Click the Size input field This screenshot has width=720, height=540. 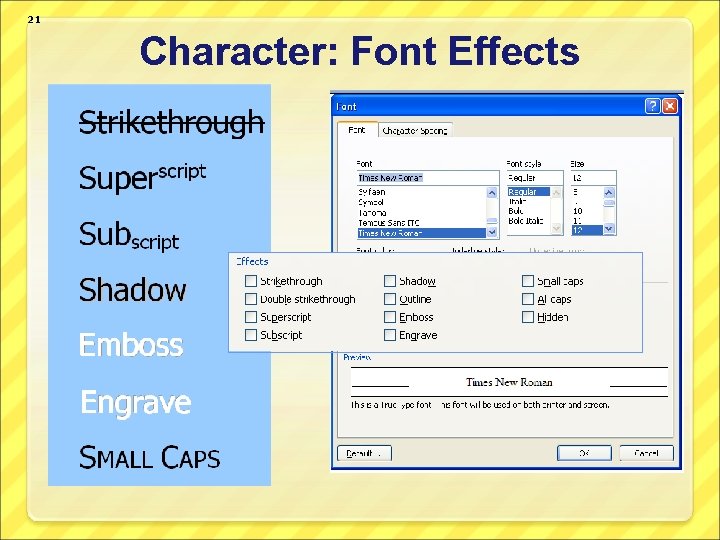point(593,178)
